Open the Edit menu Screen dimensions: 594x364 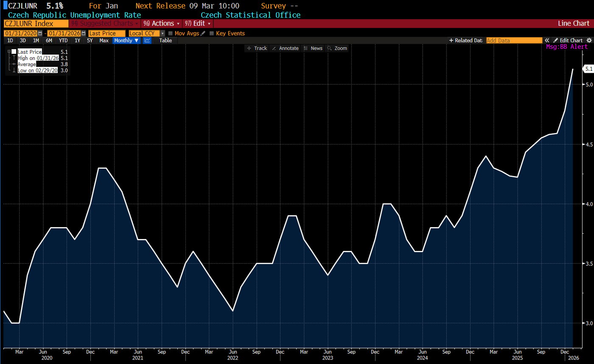198,24
